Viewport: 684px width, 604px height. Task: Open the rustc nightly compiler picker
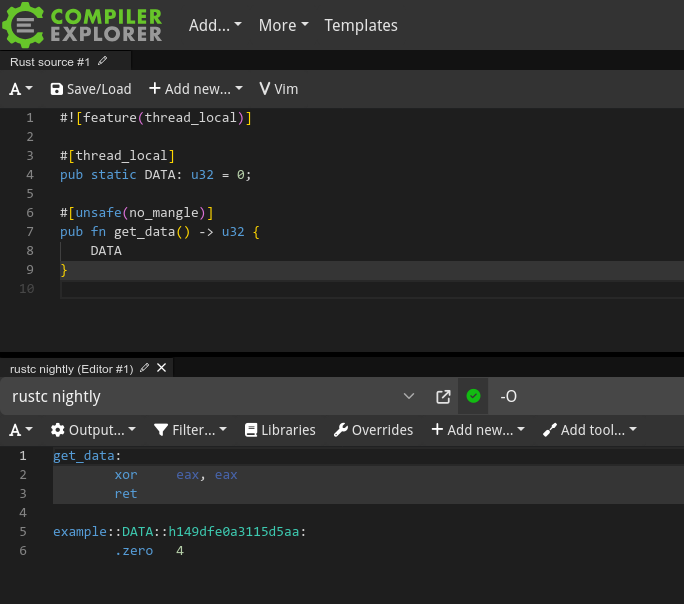click(x=213, y=396)
